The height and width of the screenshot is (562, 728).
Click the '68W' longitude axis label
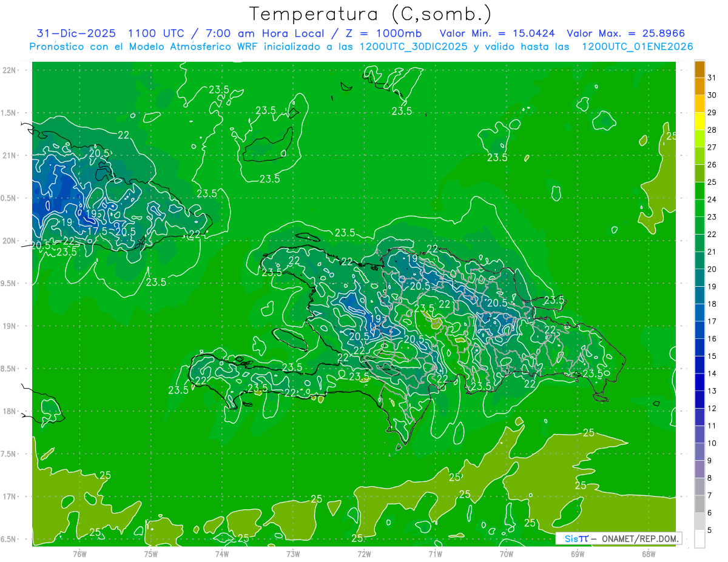649,554
